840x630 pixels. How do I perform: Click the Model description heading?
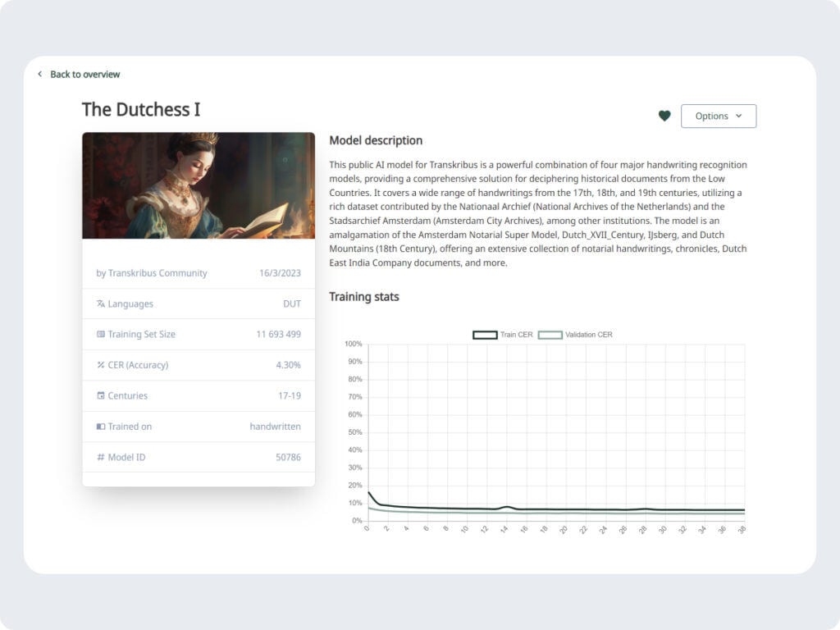pyautogui.click(x=376, y=140)
